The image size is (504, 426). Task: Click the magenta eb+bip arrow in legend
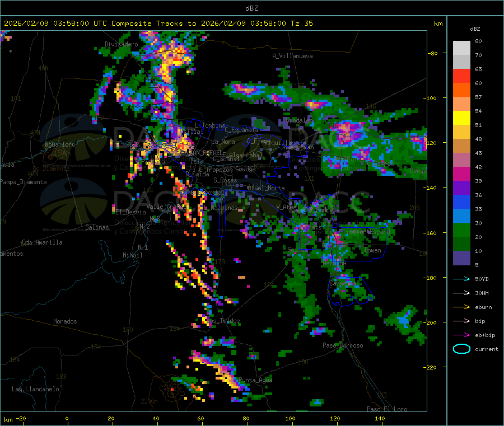pos(461,335)
